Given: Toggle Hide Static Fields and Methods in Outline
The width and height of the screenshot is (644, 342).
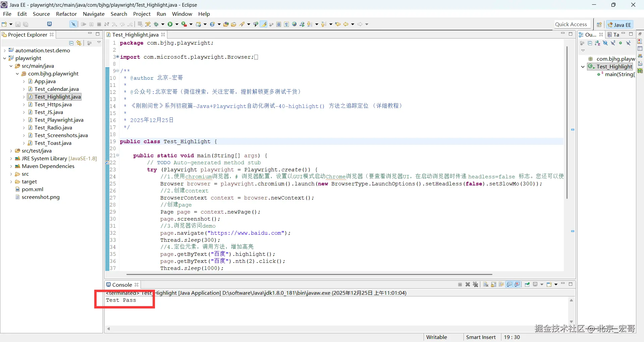Looking at the screenshot, I should point(613,43).
